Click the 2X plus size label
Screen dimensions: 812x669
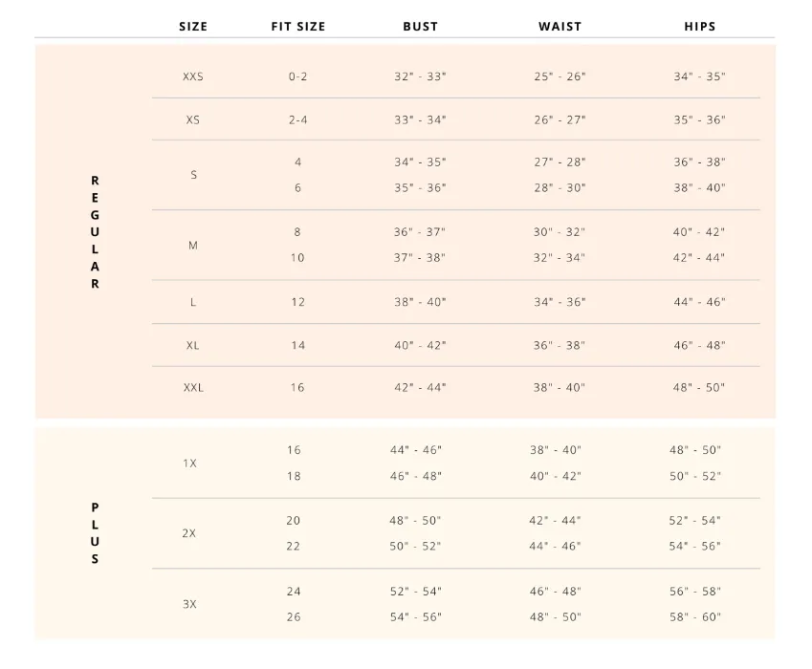tap(189, 533)
